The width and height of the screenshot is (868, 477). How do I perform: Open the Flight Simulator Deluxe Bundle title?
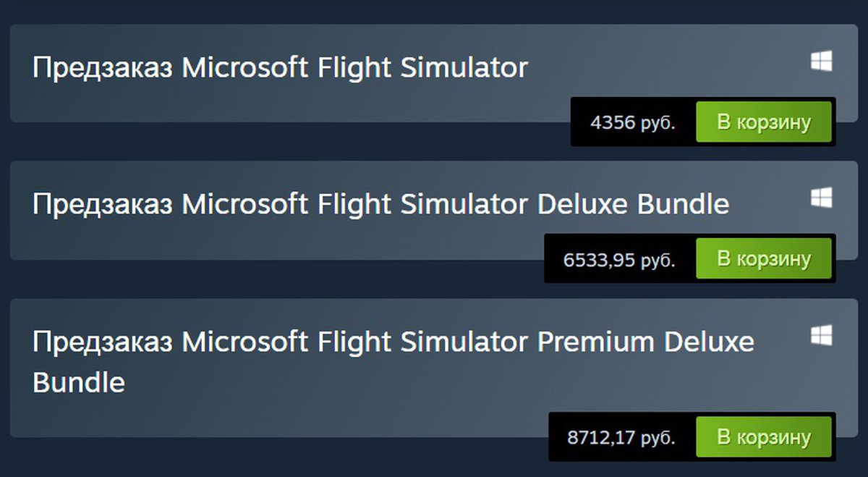[380, 204]
